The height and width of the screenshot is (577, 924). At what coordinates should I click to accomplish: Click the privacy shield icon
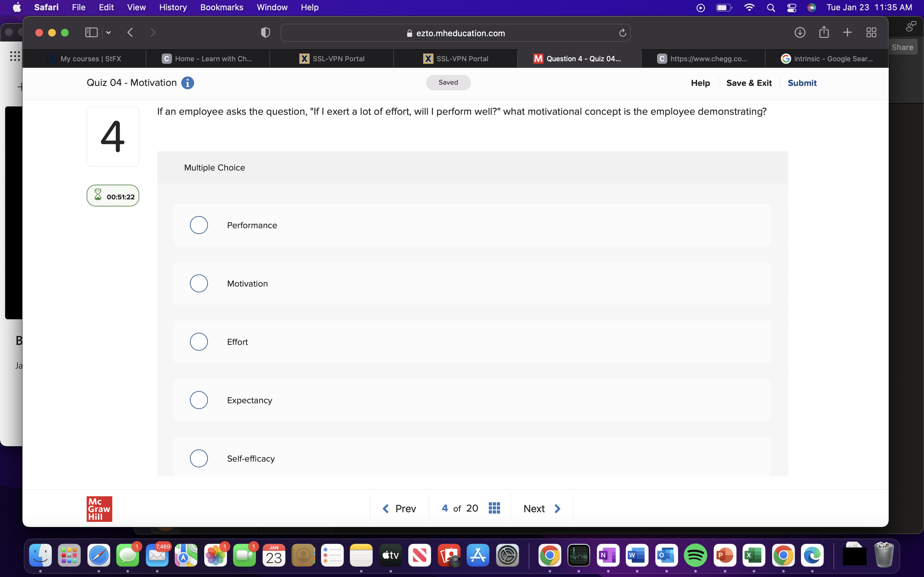(x=265, y=33)
